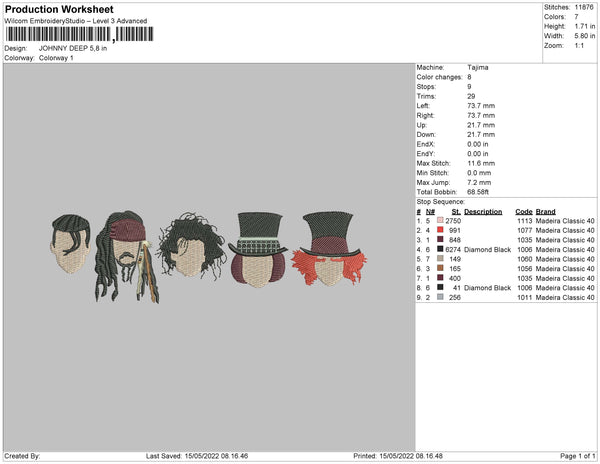Viewport: 600px width, 464px height.
Task: Click the Stitches value 11876
Action: point(584,7)
